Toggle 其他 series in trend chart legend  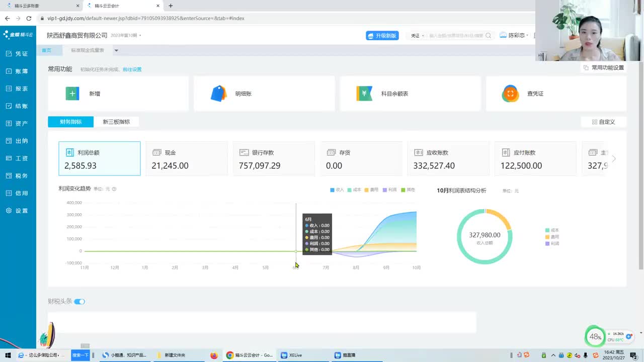[x=408, y=190]
